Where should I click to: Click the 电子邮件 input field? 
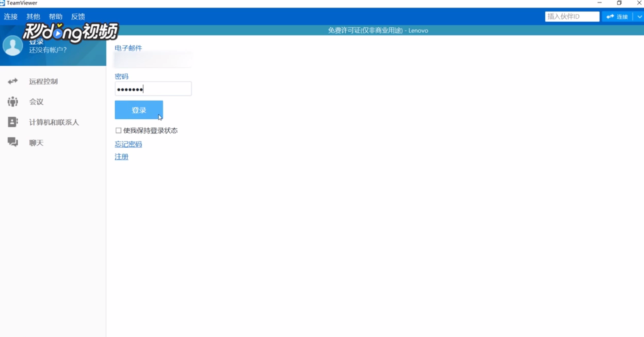point(153,60)
